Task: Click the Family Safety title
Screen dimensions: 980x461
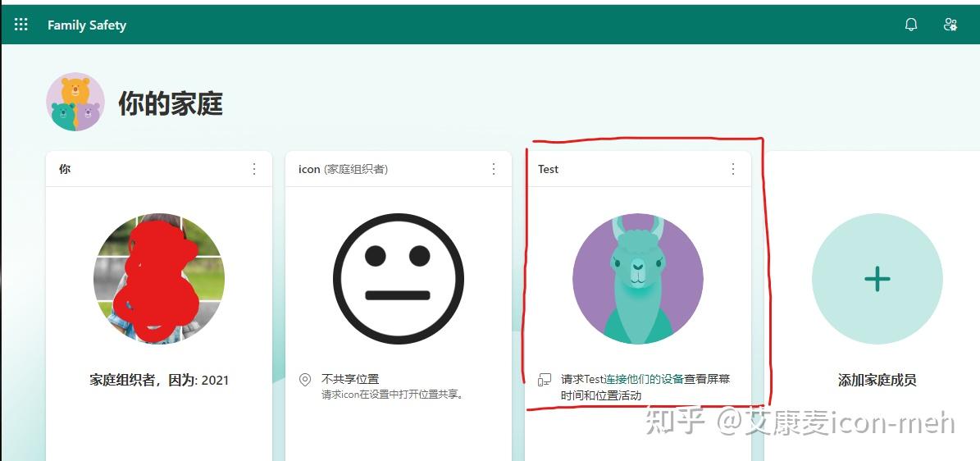Action: click(x=87, y=25)
